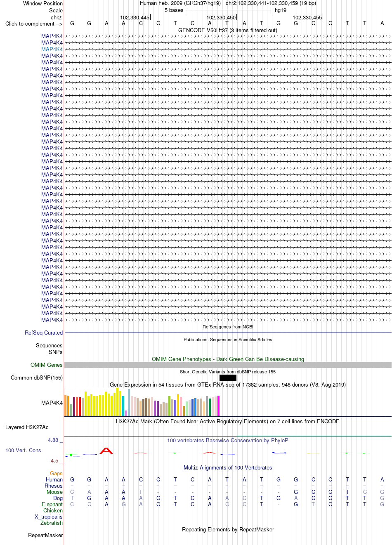Click the 'chr2:' chromosome label
The image size is (392, 545).
pos(57,17)
